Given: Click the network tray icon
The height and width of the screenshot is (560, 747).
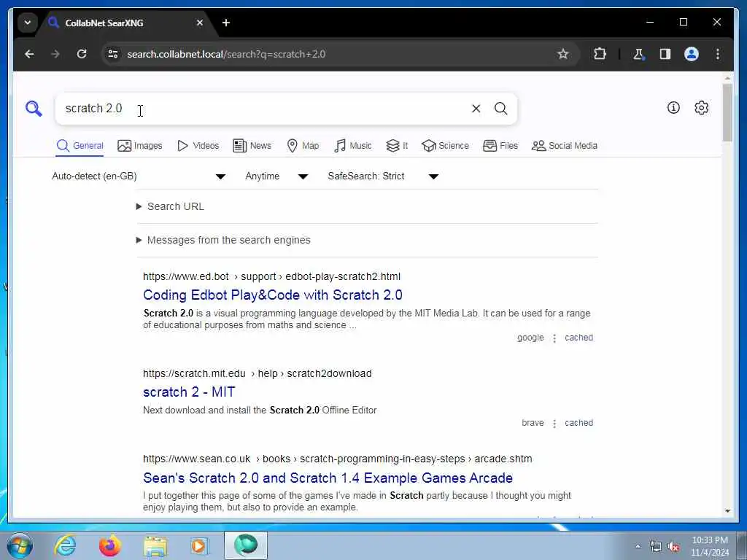Looking at the screenshot, I should tap(656, 547).
